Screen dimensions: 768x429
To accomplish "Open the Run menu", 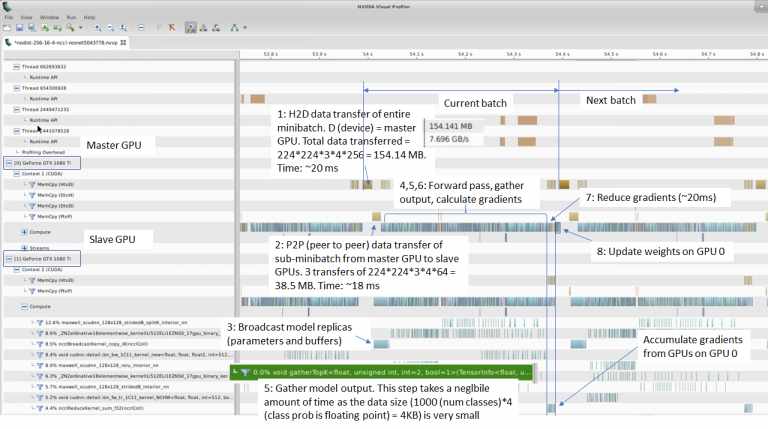I will click(x=70, y=17).
